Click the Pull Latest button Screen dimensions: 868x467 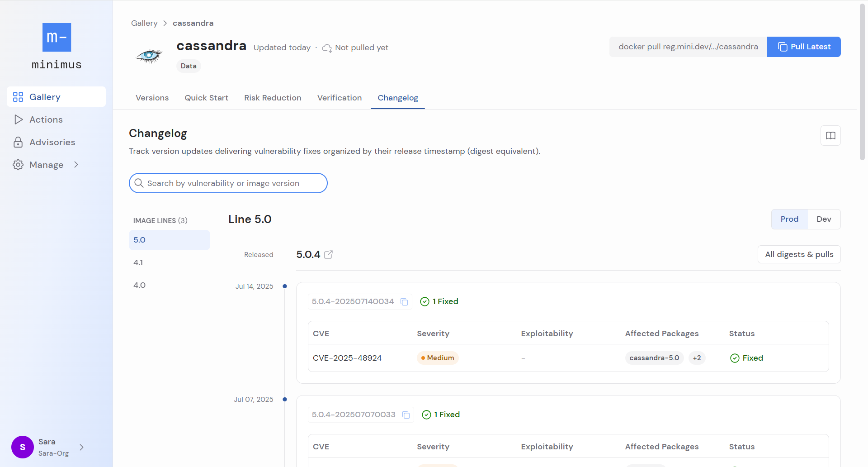[x=804, y=47]
